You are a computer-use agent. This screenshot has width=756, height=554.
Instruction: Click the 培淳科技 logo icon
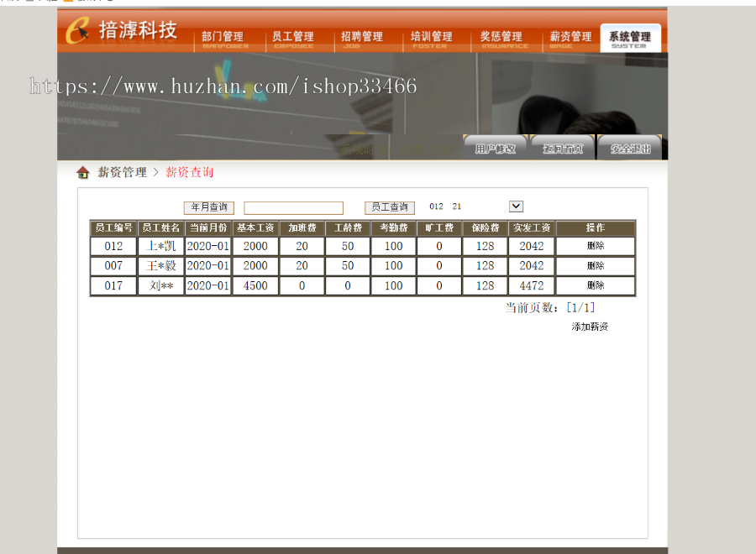[x=77, y=30]
